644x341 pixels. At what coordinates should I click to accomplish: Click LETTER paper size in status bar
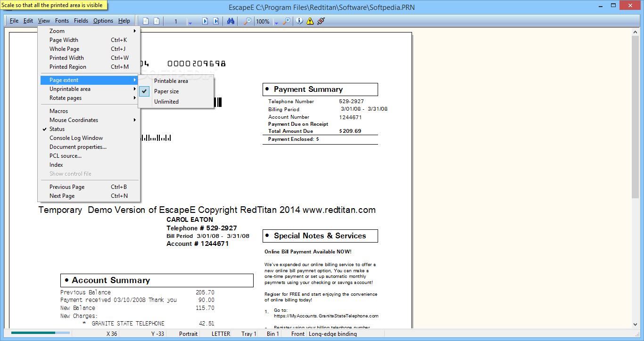click(x=221, y=334)
